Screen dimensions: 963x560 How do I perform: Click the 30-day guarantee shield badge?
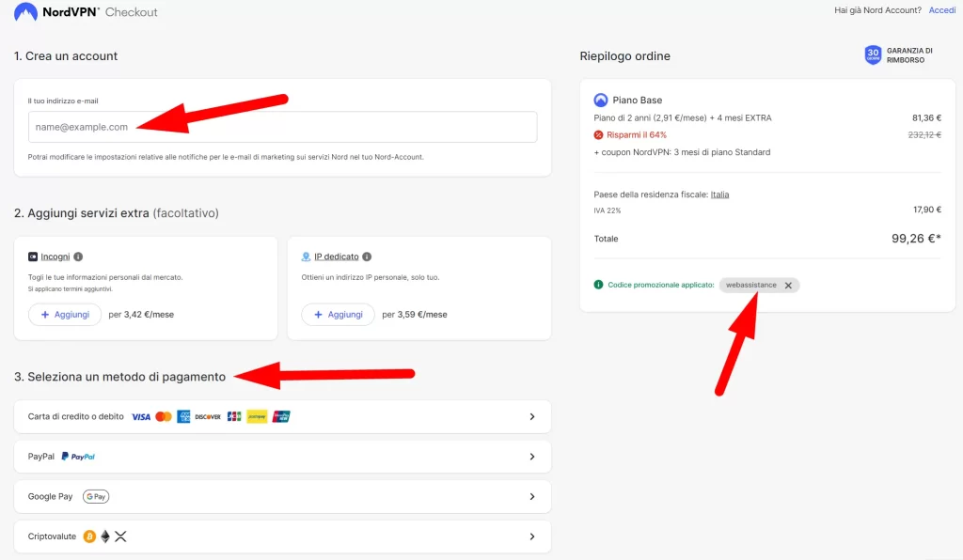873,54
